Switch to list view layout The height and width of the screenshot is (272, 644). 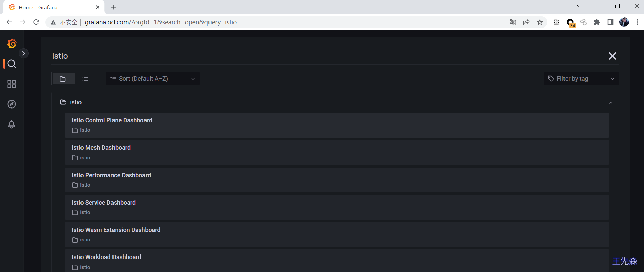[x=86, y=79]
